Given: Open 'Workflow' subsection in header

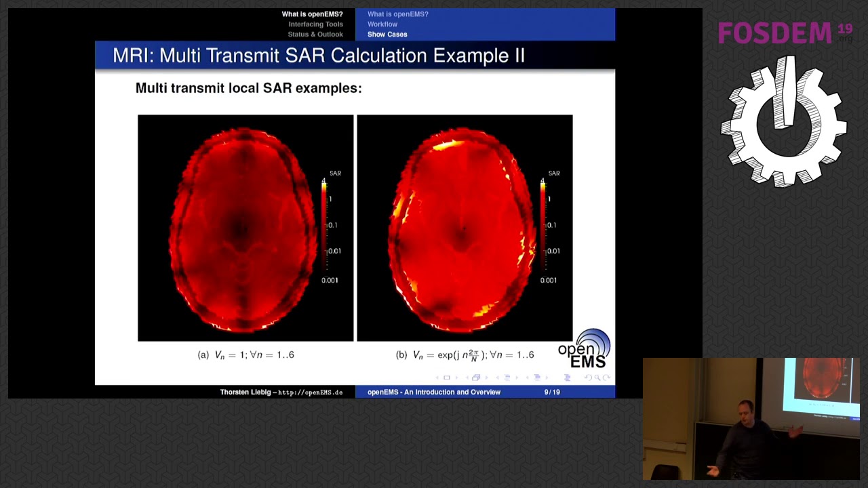Looking at the screenshot, I should click(x=382, y=24).
